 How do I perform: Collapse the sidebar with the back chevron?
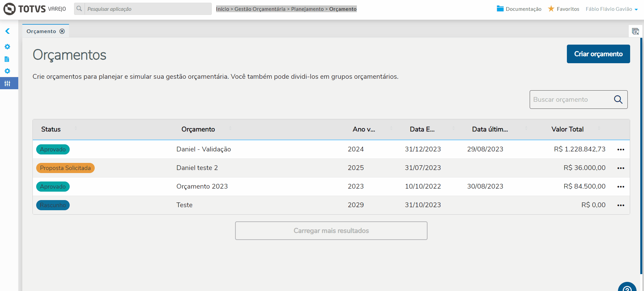point(7,31)
